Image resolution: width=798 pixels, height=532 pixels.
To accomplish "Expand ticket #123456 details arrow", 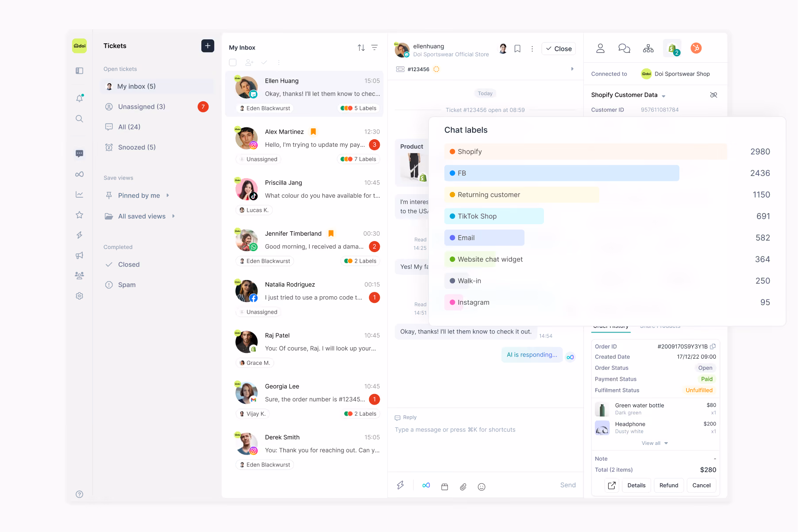I will [572, 69].
